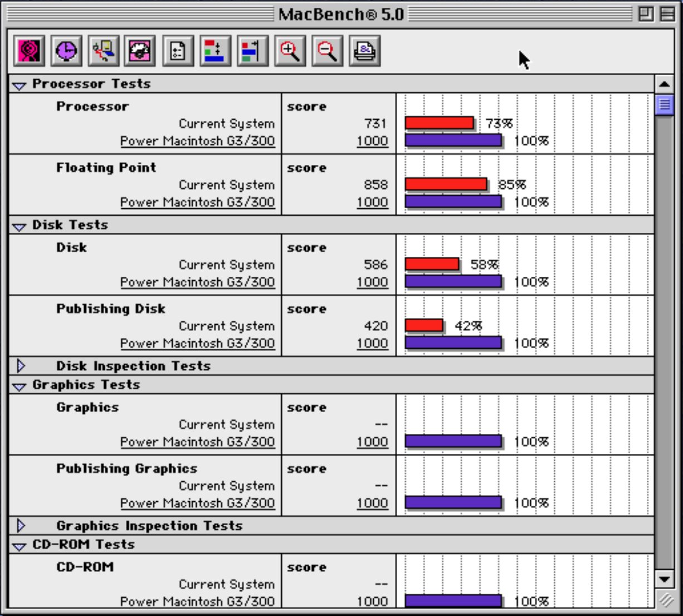Image resolution: width=683 pixels, height=616 pixels.
Task: Click the window collapse box in title bar
Action: tap(667, 14)
